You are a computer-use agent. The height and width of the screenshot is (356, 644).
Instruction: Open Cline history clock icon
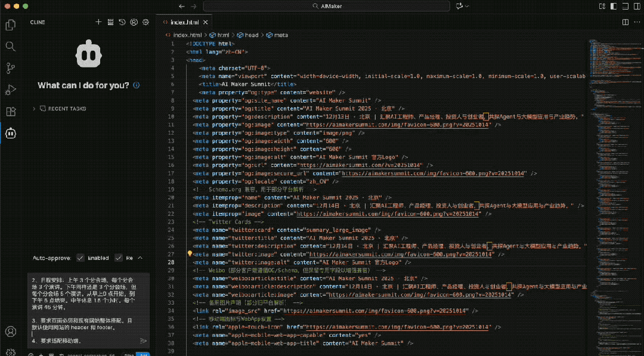[x=122, y=22]
